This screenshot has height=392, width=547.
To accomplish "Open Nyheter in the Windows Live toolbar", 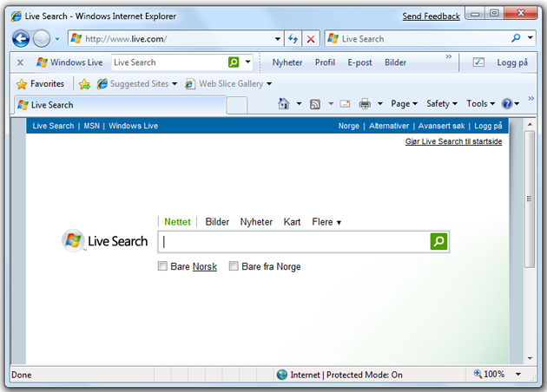I will 287,62.
